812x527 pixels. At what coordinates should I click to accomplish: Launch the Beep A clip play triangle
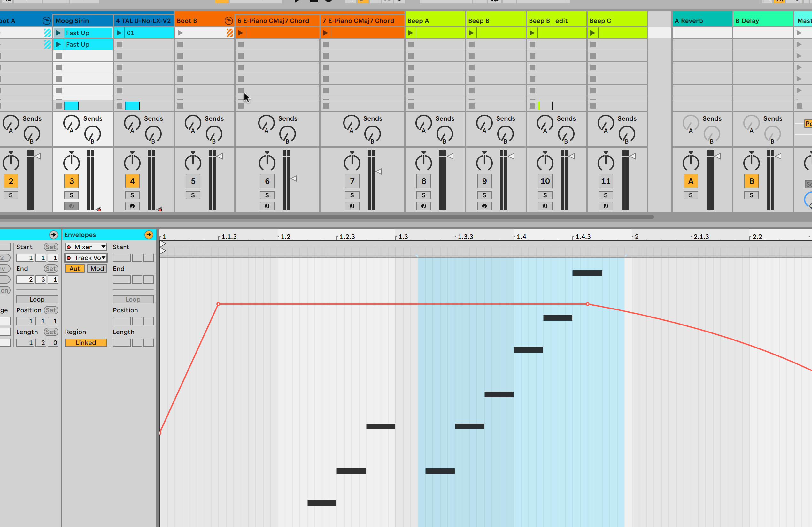pyautogui.click(x=410, y=33)
